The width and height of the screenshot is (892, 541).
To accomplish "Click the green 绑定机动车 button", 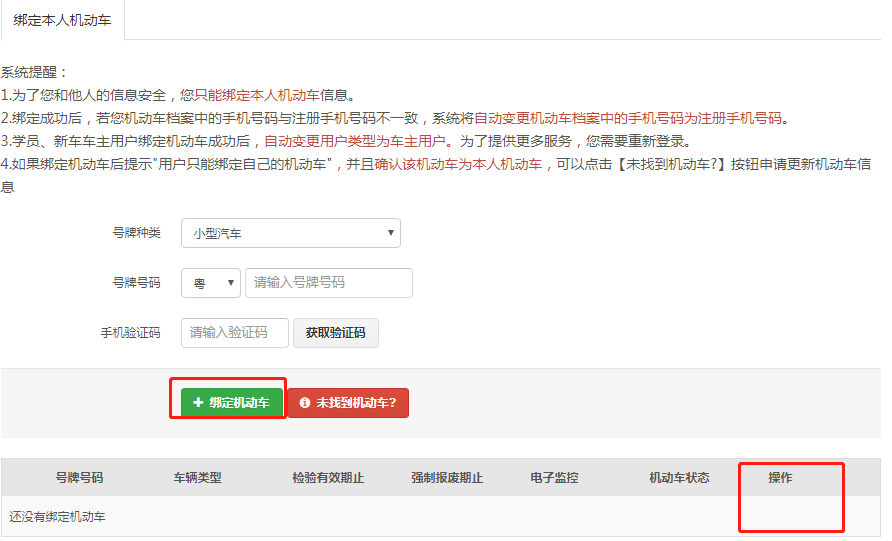I will coord(232,403).
